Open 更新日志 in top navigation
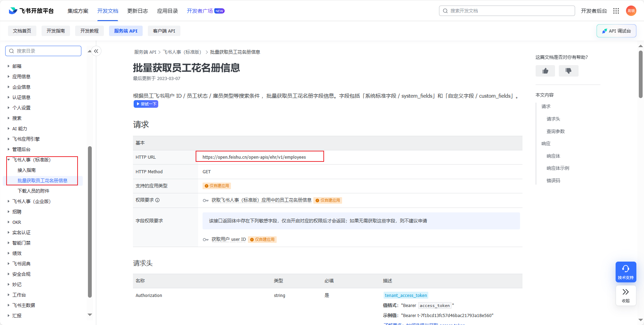The height and width of the screenshot is (325, 644). point(137,11)
